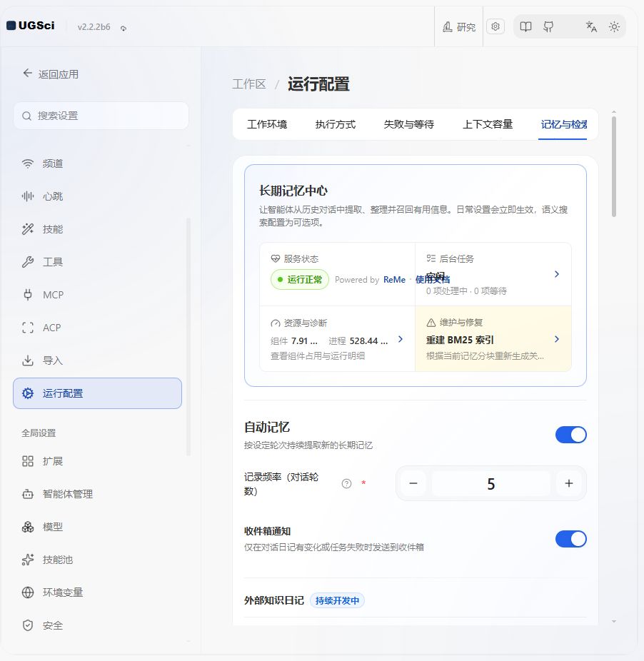Viewport: 644px width, 661px height.
Task: Open 技能 magic wand icon in sidebar
Action: (x=27, y=229)
